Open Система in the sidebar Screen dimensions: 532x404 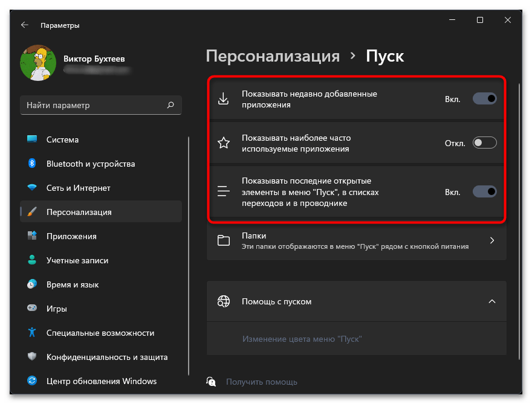pyautogui.click(x=62, y=139)
